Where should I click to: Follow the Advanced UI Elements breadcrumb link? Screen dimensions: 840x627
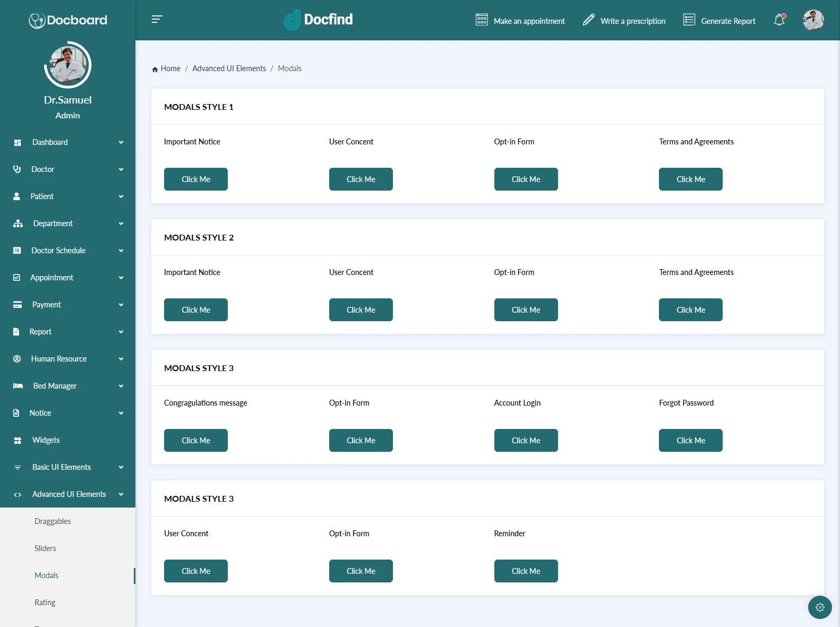(229, 68)
